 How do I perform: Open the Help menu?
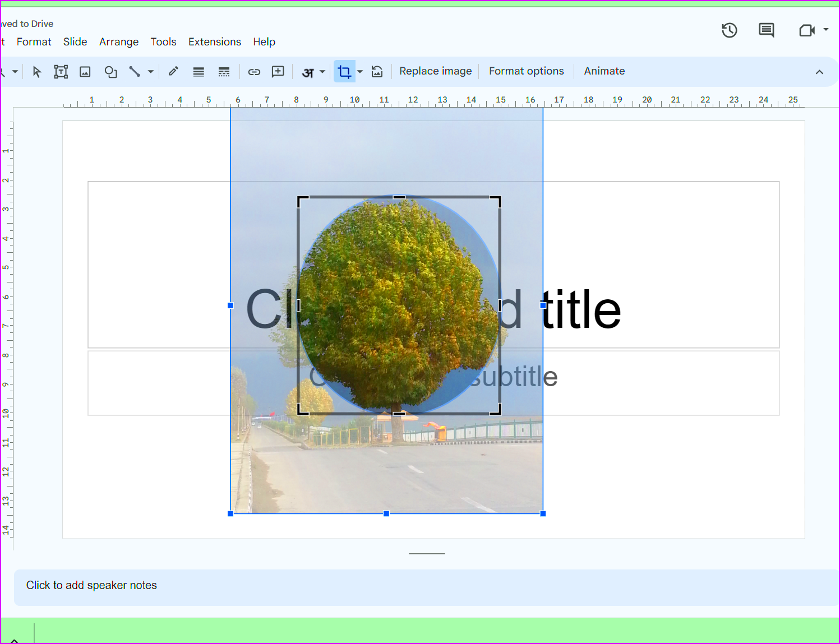click(x=264, y=42)
